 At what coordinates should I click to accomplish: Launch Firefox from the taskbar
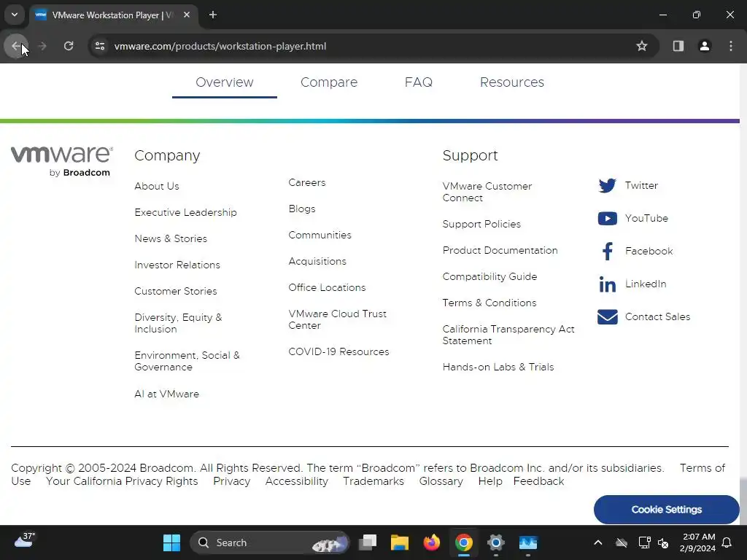point(432,542)
